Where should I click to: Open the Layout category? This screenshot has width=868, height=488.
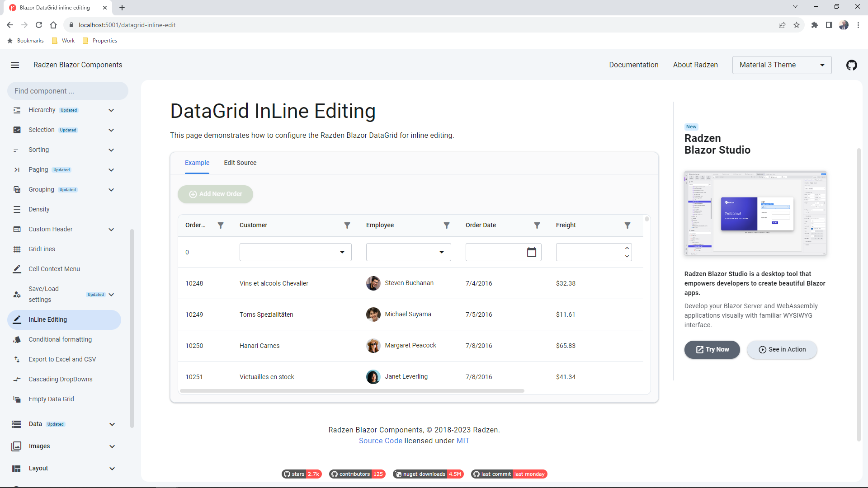[x=64, y=469]
